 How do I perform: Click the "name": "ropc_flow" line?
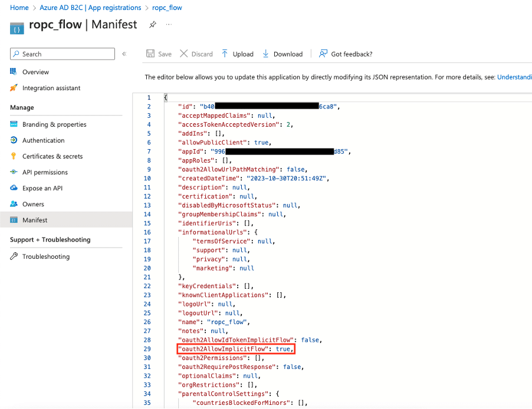(x=214, y=322)
